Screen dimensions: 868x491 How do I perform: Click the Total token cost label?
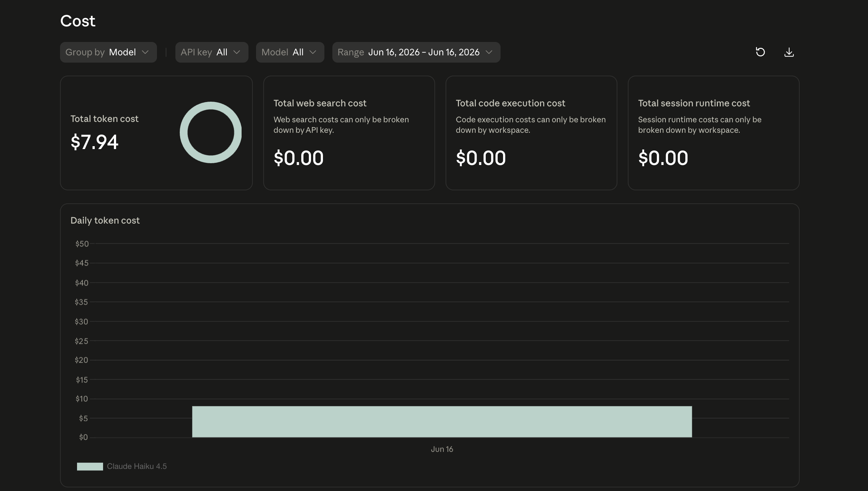(105, 119)
